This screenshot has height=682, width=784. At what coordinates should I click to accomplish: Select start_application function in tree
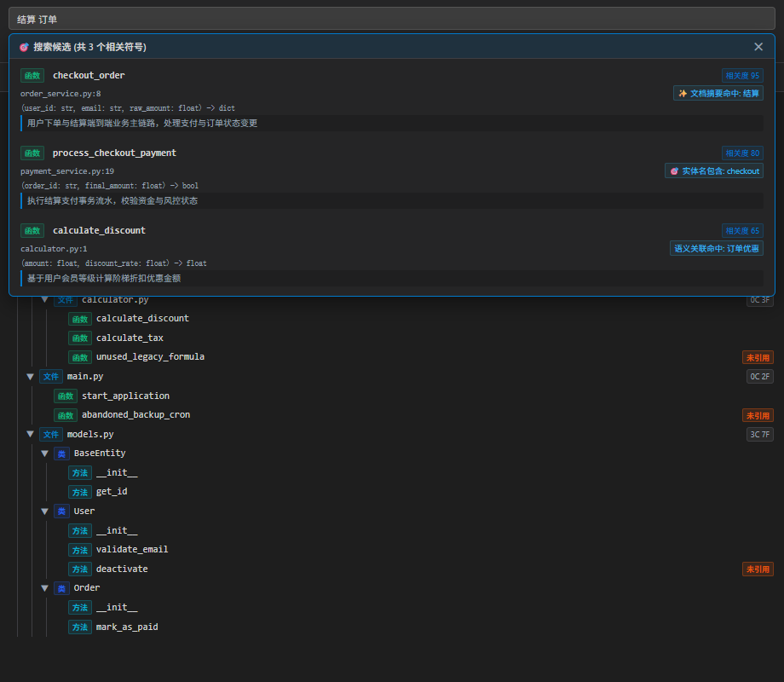click(x=125, y=396)
